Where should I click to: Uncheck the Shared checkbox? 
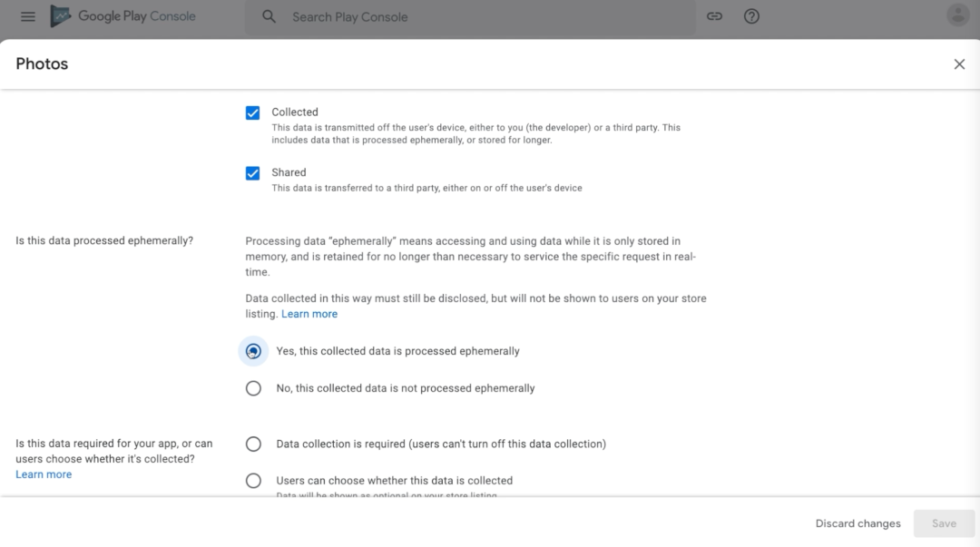tap(253, 173)
